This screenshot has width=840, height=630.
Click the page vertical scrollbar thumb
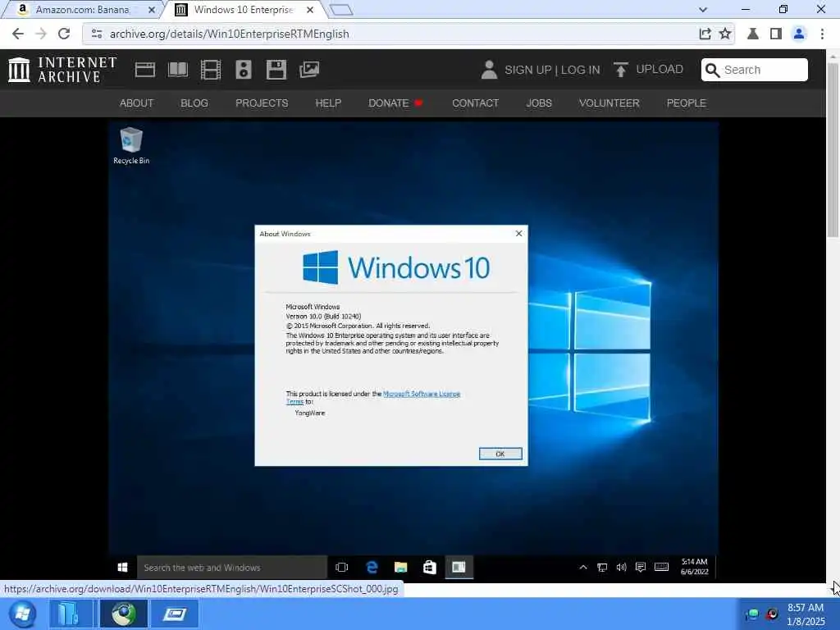click(x=833, y=149)
